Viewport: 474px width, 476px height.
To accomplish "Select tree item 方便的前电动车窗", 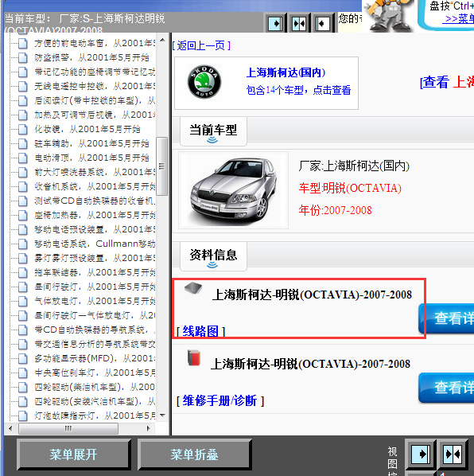I will (x=95, y=44).
